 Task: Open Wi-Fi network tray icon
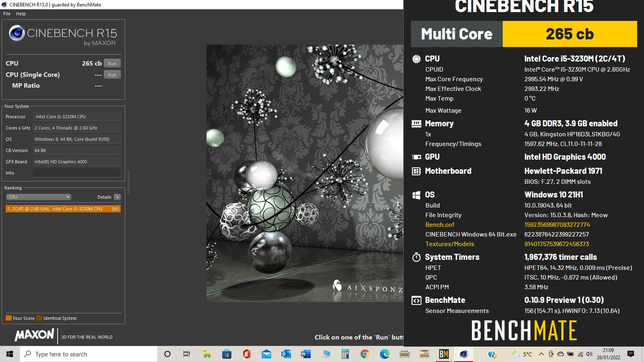coord(580,354)
